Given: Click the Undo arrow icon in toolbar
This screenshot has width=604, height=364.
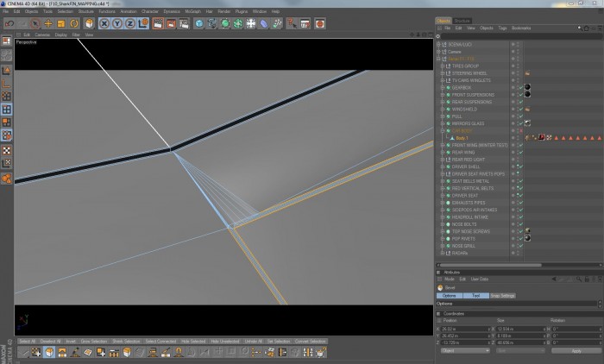Looking at the screenshot, I should pyautogui.click(x=9, y=24).
